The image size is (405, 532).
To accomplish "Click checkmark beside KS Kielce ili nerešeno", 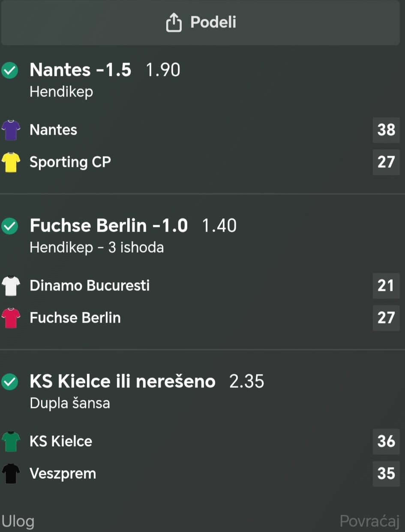I will click(x=10, y=381).
